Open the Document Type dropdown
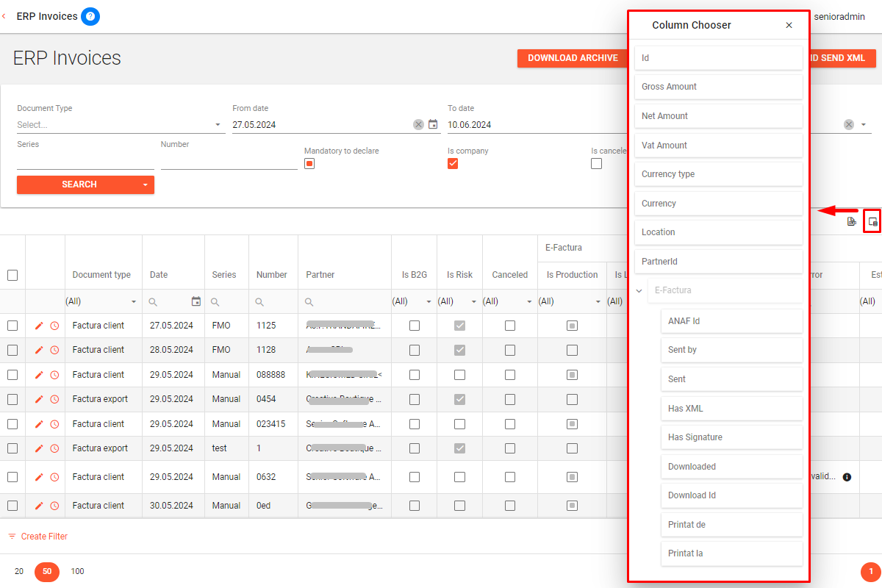882x588 pixels. (218, 125)
